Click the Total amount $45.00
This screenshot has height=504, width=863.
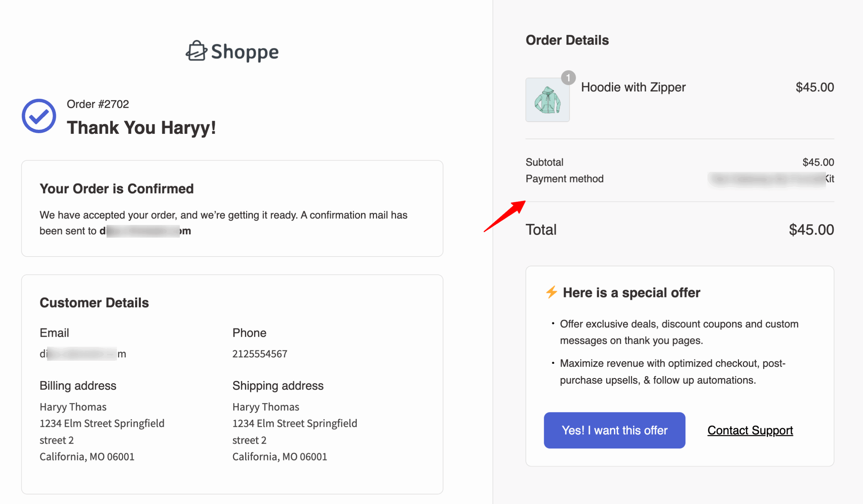811,230
